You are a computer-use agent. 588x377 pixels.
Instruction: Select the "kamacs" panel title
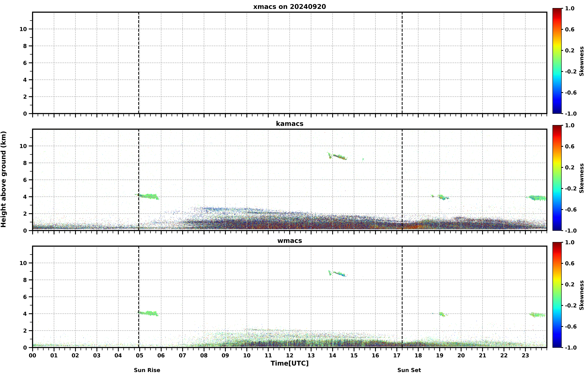click(x=290, y=124)
